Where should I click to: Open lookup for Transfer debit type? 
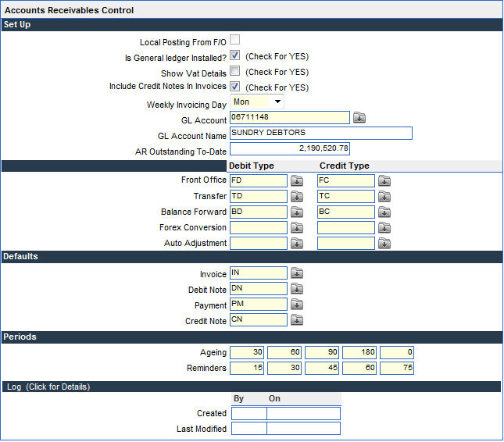click(297, 196)
